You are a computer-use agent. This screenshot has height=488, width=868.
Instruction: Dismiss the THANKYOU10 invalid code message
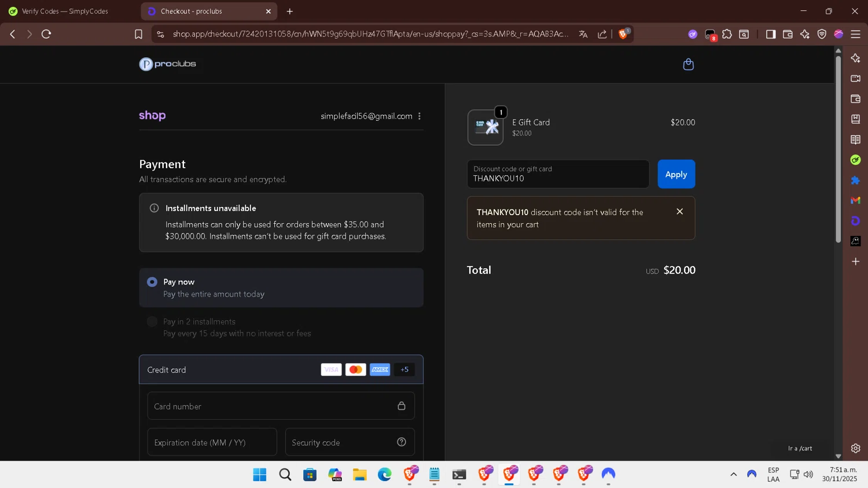tap(680, 212)
